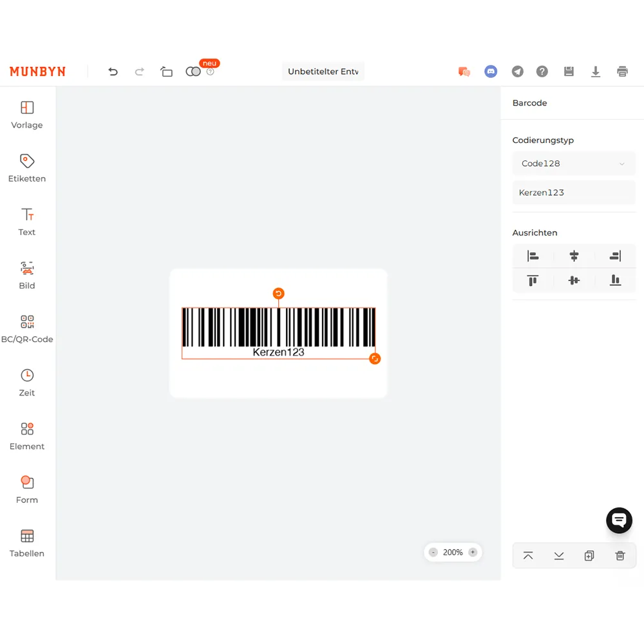Screen dimensions: 644x644
Task: Open the BC/QR-Code sidebar panel
Action: point(27,329)
